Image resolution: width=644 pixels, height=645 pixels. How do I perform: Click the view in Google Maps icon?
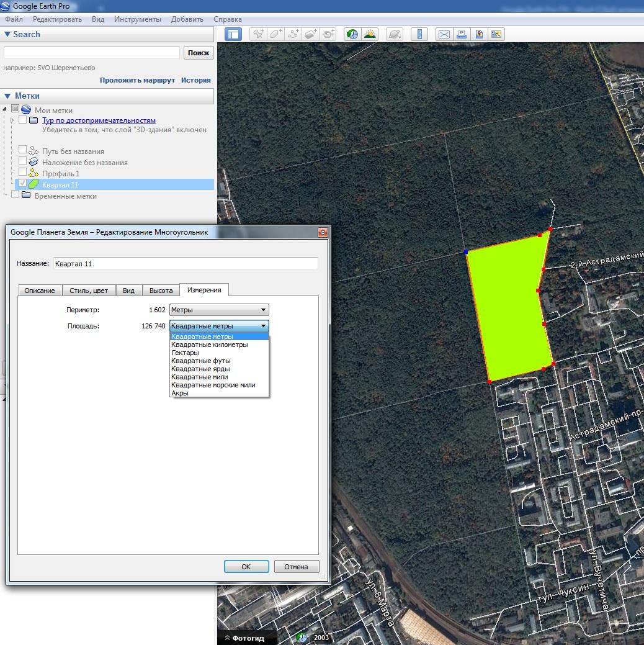479,35
